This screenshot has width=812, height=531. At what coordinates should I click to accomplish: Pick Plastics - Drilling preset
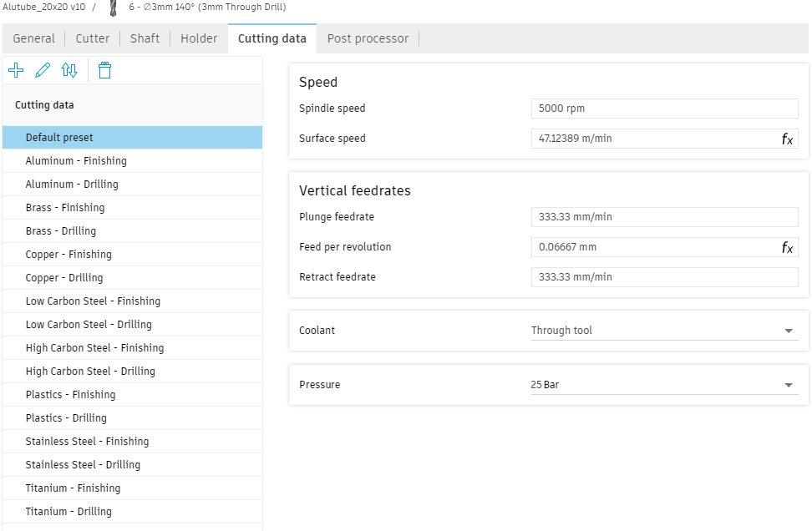tap(133, 418)
